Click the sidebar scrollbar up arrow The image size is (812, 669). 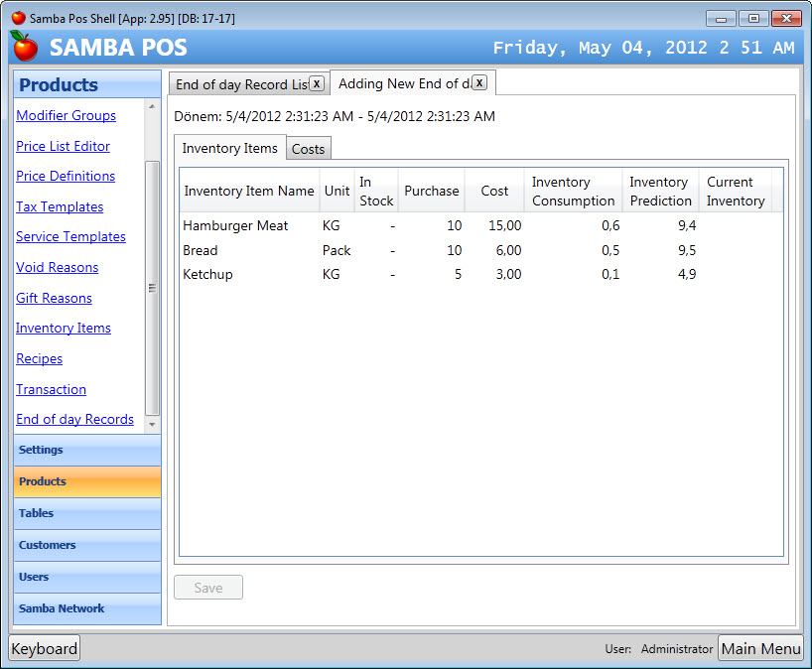pyautogui.click(x=152, y=106)
